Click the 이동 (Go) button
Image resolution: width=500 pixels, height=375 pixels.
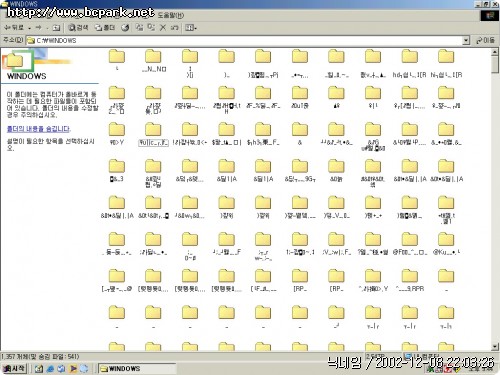pos(485,40)
